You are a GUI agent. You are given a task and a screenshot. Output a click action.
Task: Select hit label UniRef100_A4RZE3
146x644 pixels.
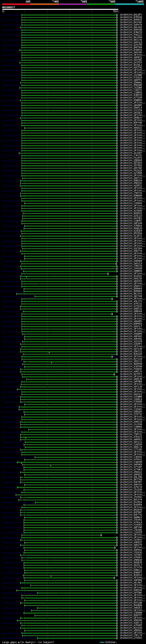(x=131, y=608)
